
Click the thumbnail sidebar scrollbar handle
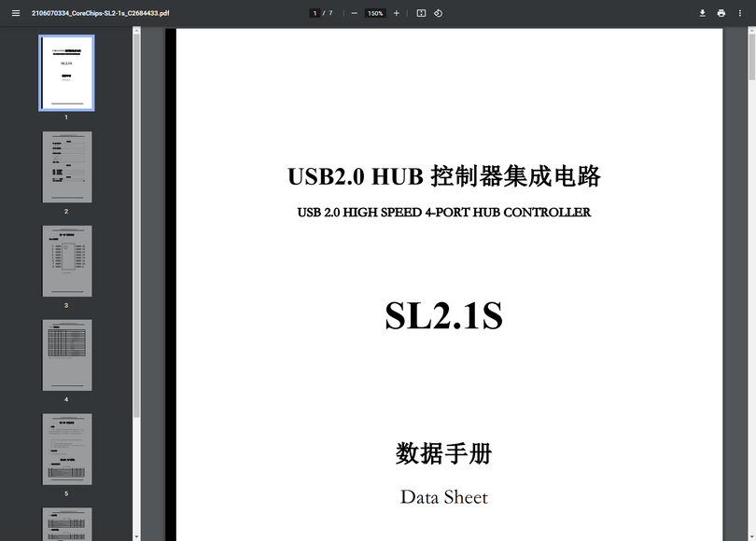pyautogui.click(x=136, y=226)
